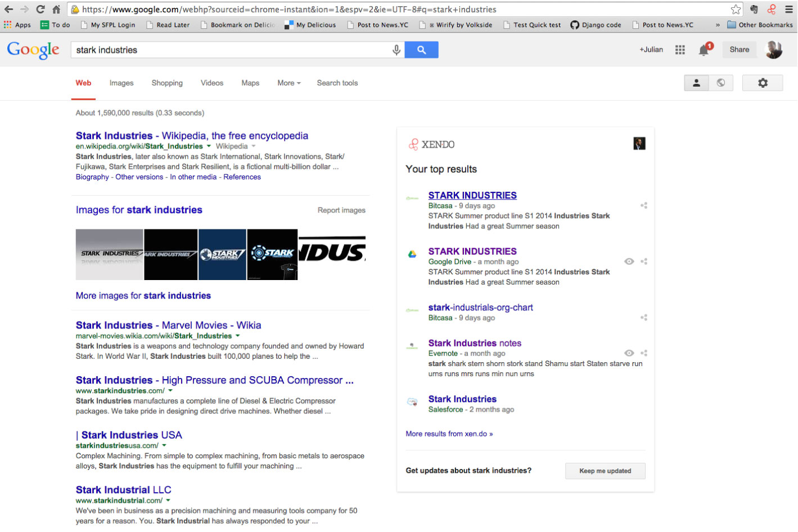The image size is (798, 532).
Task: Switch to Videos search tab
Action: pos(212,83)
